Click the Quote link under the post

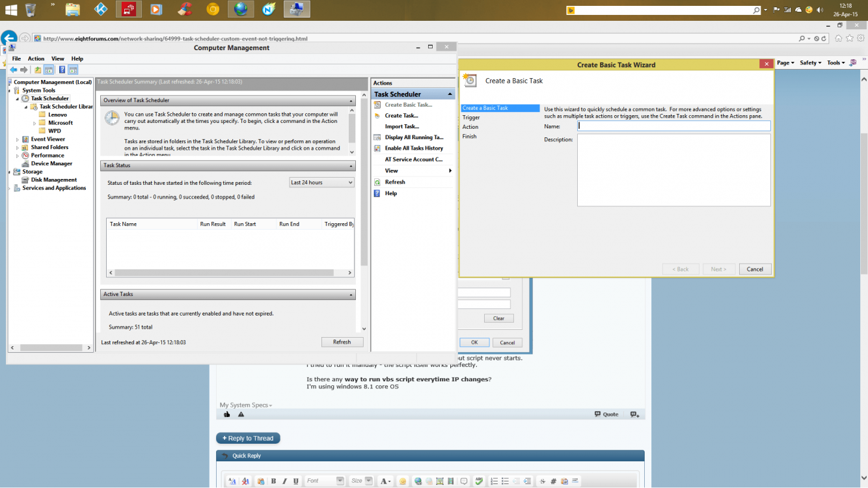606,414
